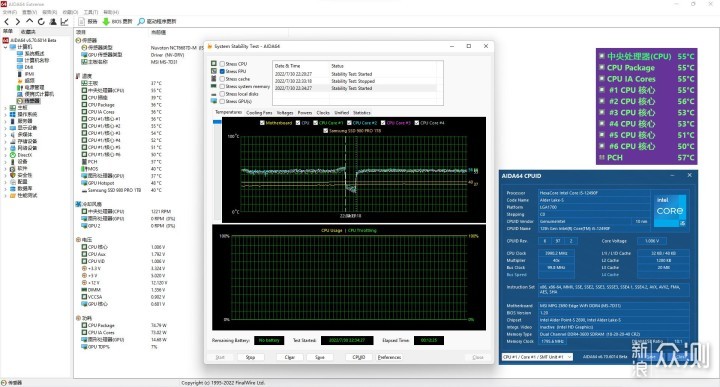Enable the Stress CPU checkbox
This screenshot has width=720, height=387.
(x=222, y=64)
